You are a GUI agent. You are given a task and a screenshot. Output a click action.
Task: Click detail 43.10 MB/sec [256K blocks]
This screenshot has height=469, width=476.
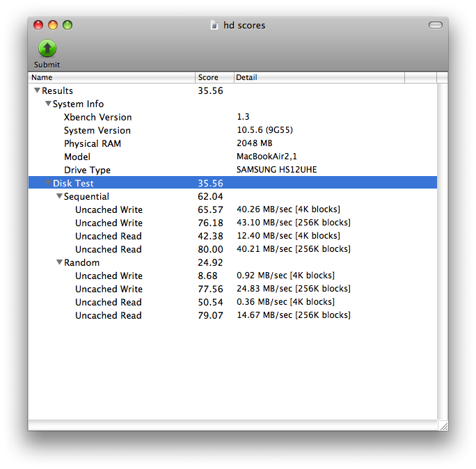[294, 223]
